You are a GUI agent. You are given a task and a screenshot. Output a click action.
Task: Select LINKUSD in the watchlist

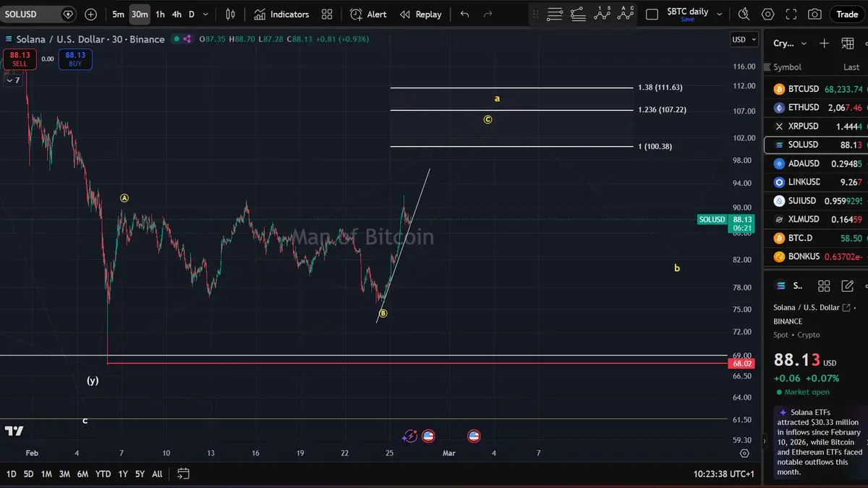coord(816,182)
